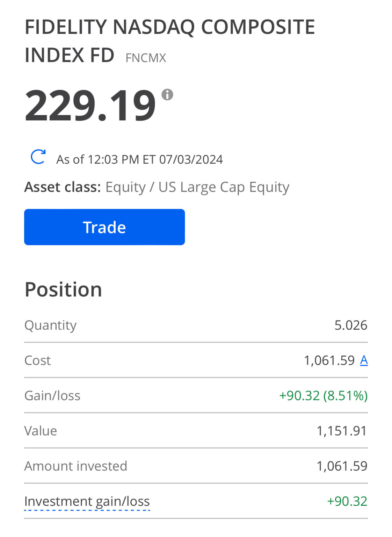The width and height of the screenshot is (392, 537).
Task: Click the info icon beside the 229.19 price
Action: [167, 94]
